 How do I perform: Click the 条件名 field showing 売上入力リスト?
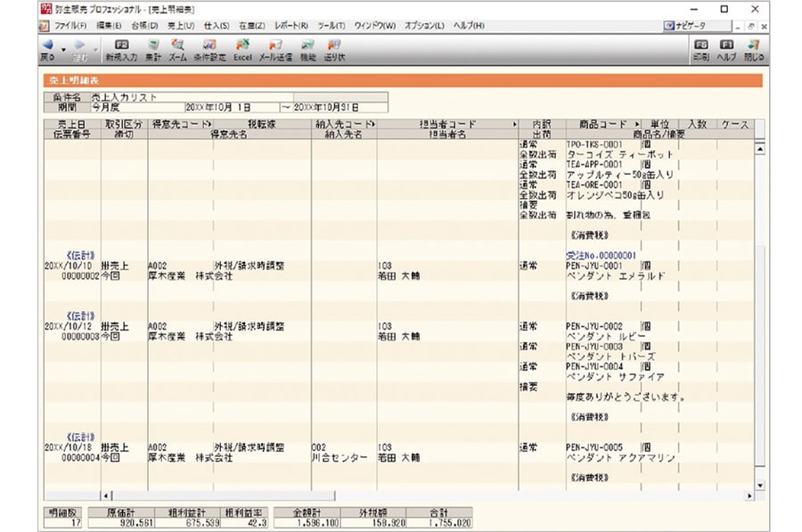pyautogui.click(x=192, y=97)
